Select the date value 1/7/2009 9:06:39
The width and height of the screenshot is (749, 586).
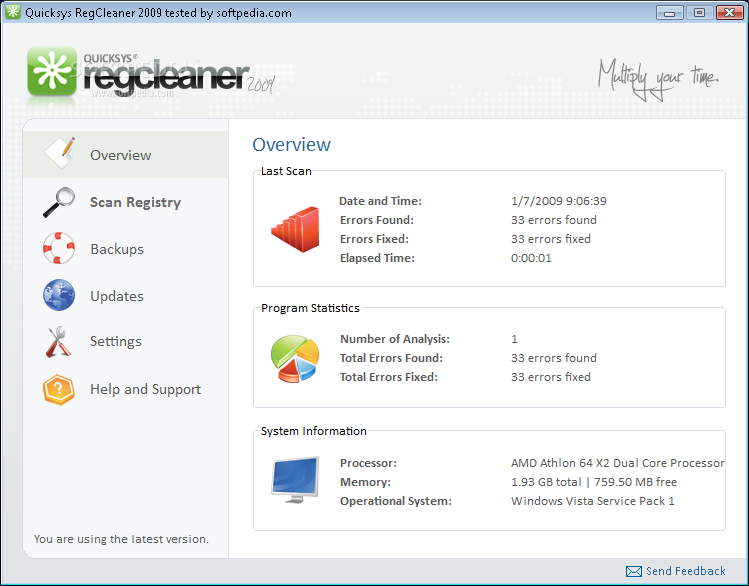(x=559, y=201)
